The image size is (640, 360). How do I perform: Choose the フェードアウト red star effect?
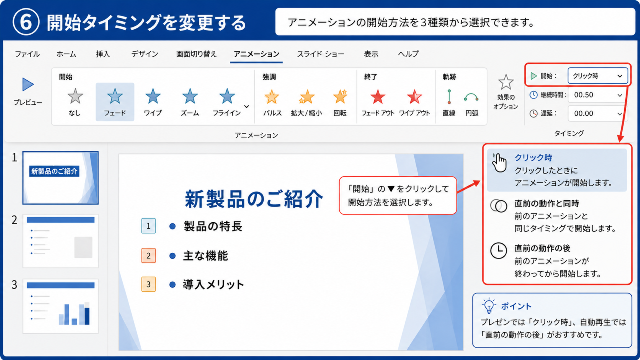[x=378, y=97]
